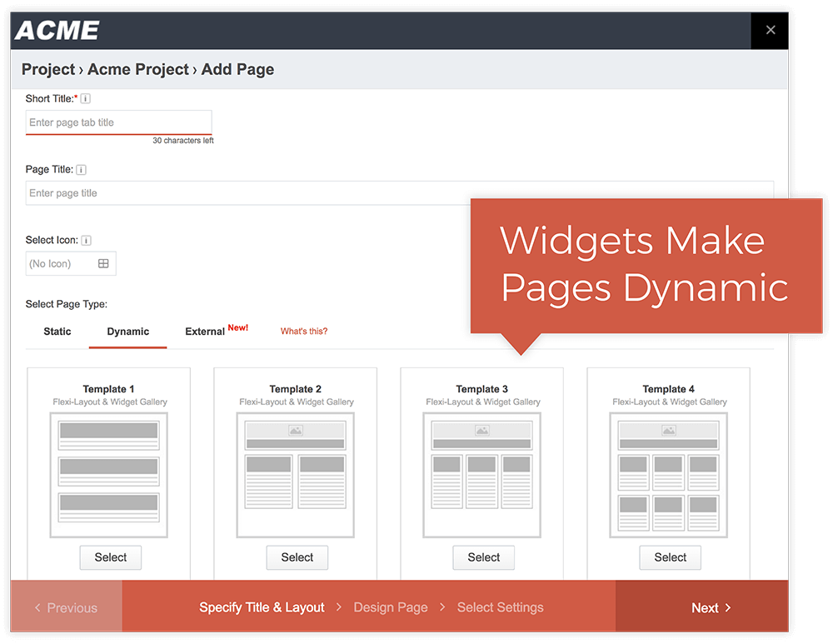
Task: Open the "What's this?" link
Action: coord(303,331)
